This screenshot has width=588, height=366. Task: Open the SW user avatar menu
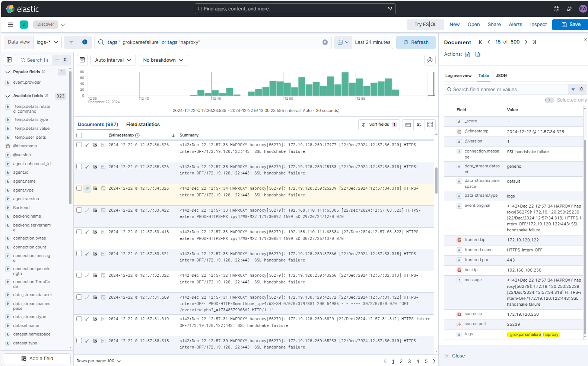583,9
